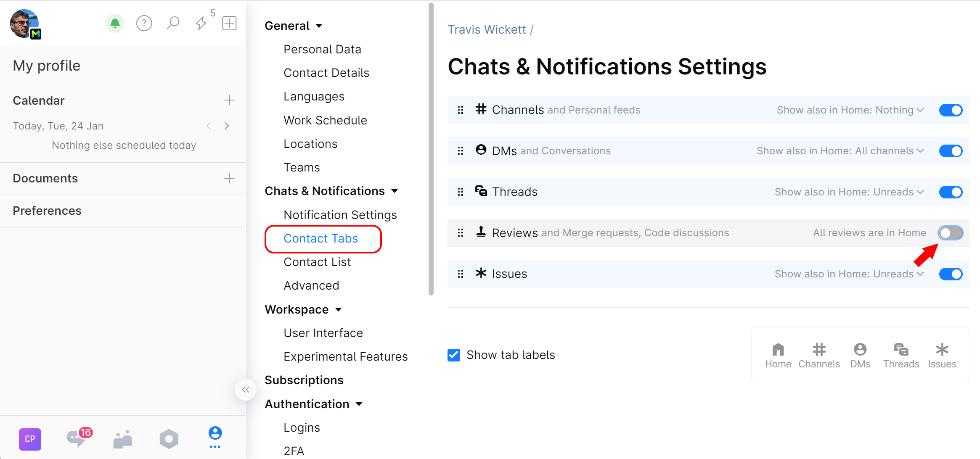Open the help question mark icon
980x459 pixels.
pos(144,24)
